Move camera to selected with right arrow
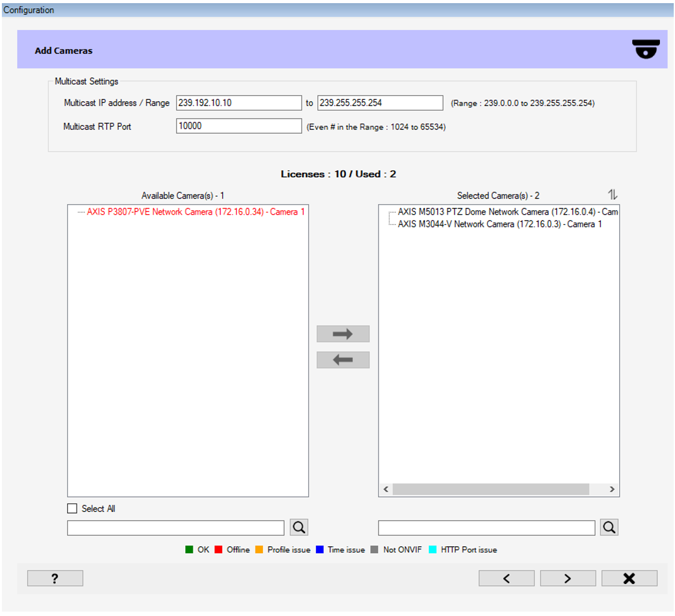 click(343, 334)
